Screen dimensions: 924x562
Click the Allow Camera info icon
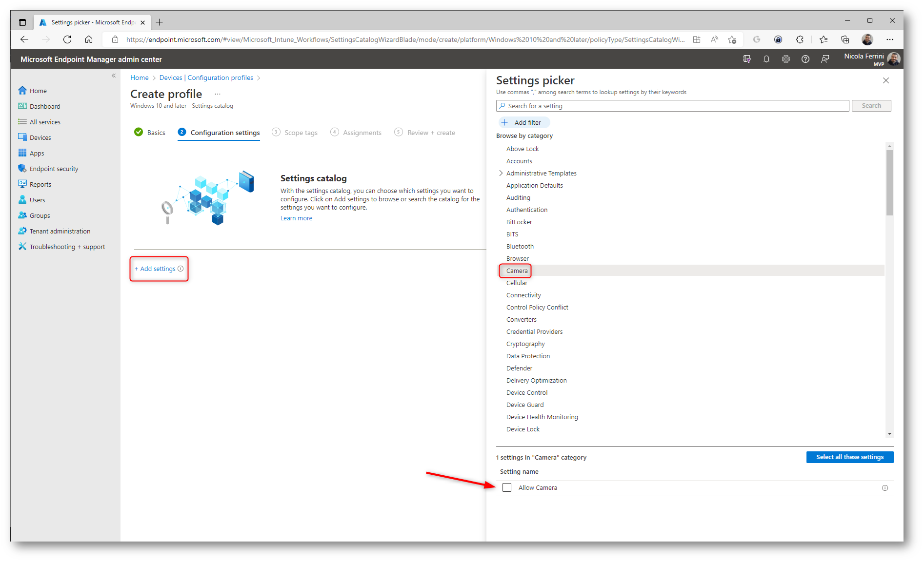pyautogui.click(x=885, y=488)
